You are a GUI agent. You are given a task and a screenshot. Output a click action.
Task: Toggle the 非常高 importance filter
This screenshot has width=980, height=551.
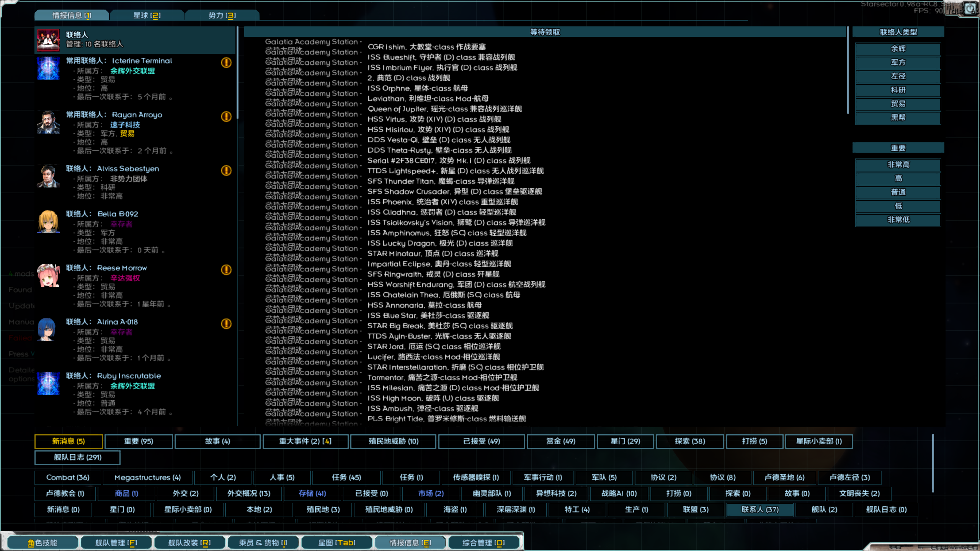tap(898, 165)
